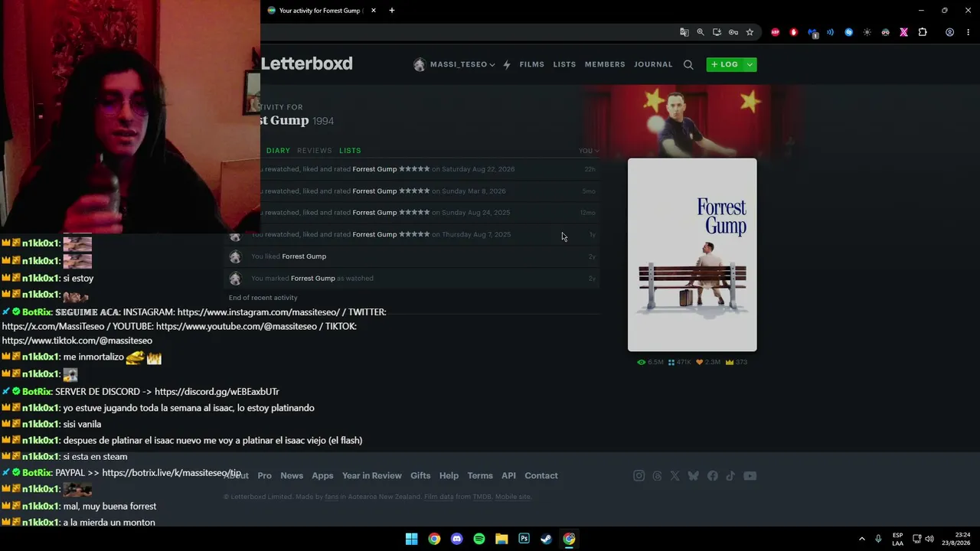Click the zoom magnifier icon in address bar
Image resolution: width=980 pixels, height=551 pixels.
tap(701, 32)
